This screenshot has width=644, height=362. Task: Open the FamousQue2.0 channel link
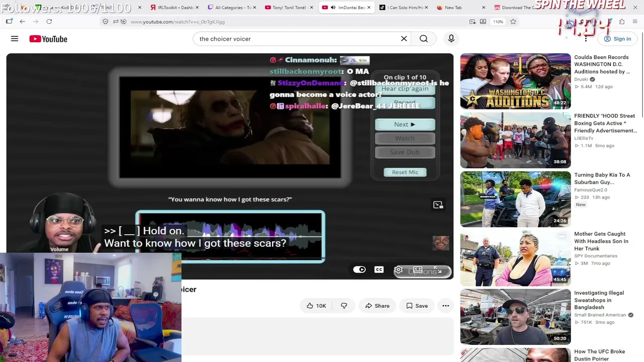591,190
